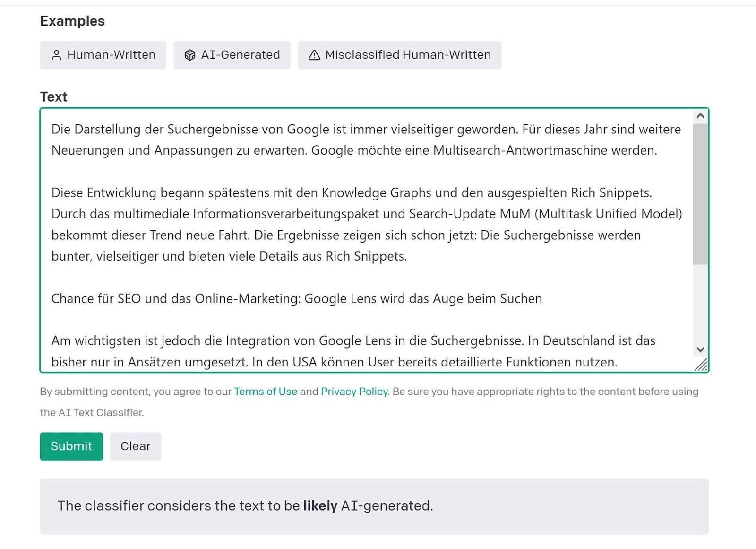Open the Privacy Policy link

point(354,392)
